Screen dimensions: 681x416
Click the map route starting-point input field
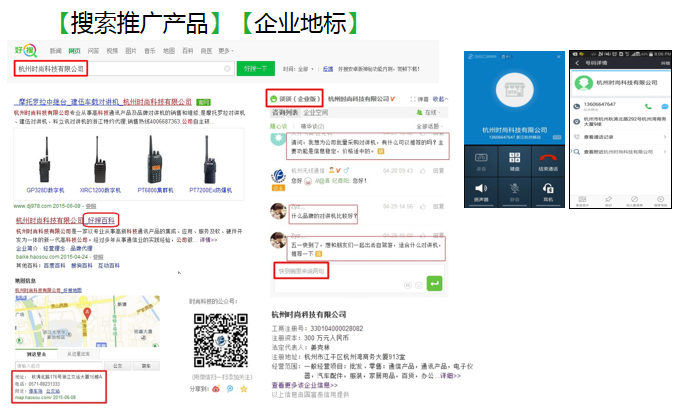59,366
